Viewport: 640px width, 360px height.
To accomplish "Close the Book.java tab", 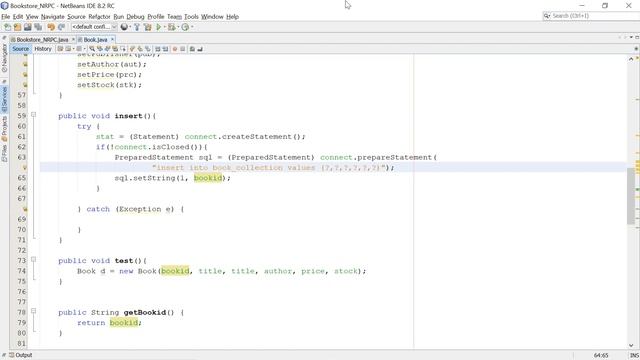I will point(112,40).
